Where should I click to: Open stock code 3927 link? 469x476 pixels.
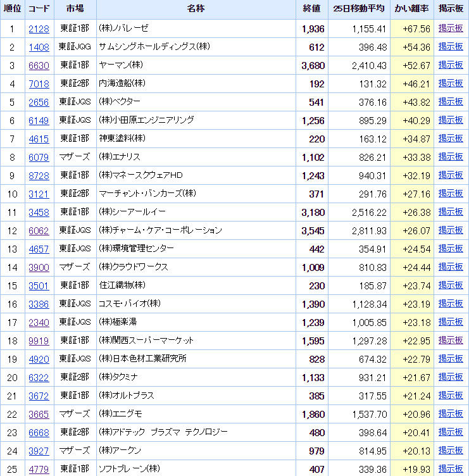[x=39, y=451]
